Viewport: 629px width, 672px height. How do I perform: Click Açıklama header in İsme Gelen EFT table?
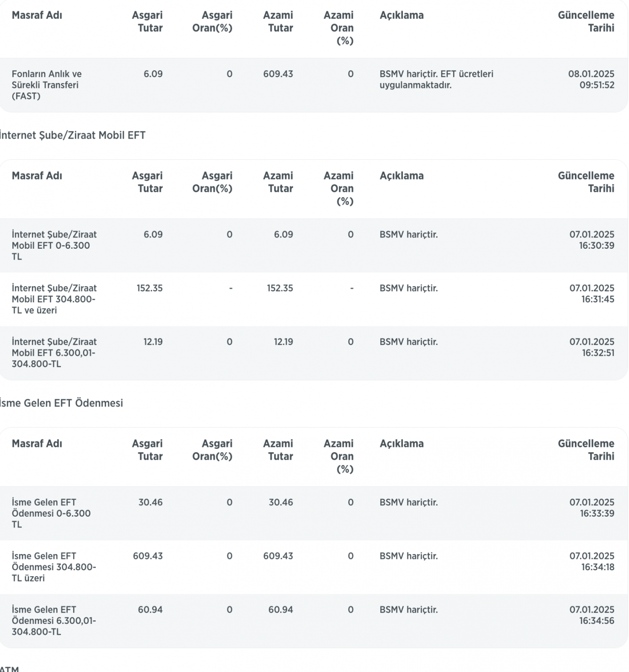tap(401, 443)
